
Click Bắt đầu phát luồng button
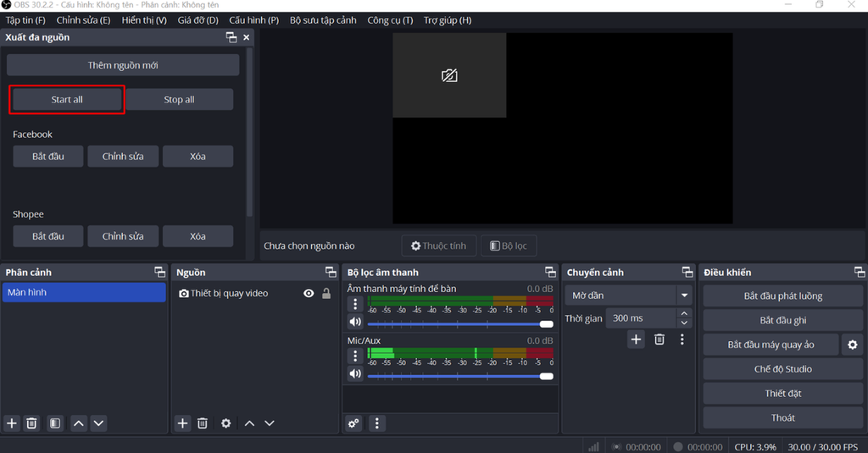click(x=782, y=296)
